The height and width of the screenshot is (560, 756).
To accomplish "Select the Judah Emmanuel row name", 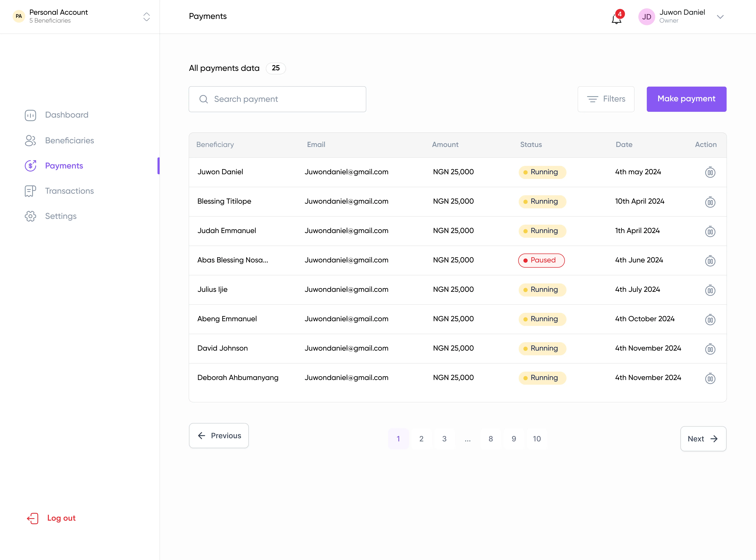I will (227, 231).
